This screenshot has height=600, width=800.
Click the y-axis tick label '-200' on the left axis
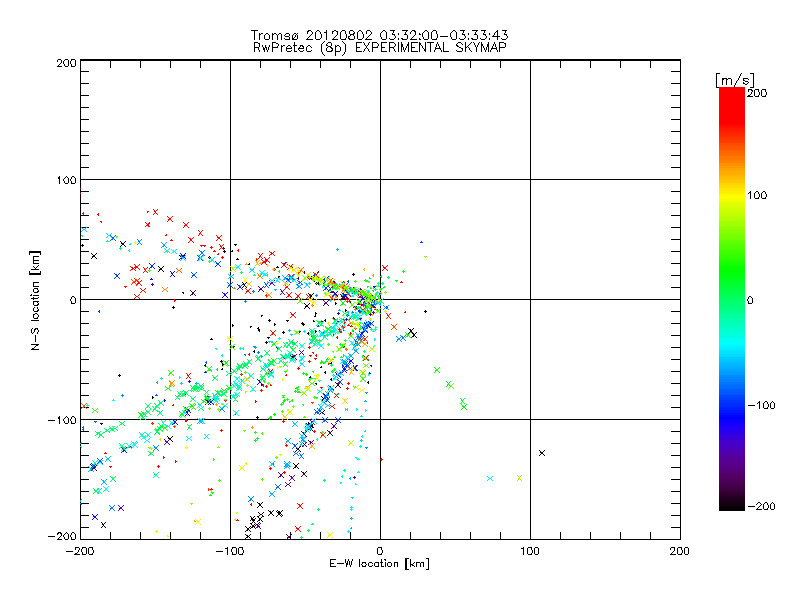pos(62,537)
